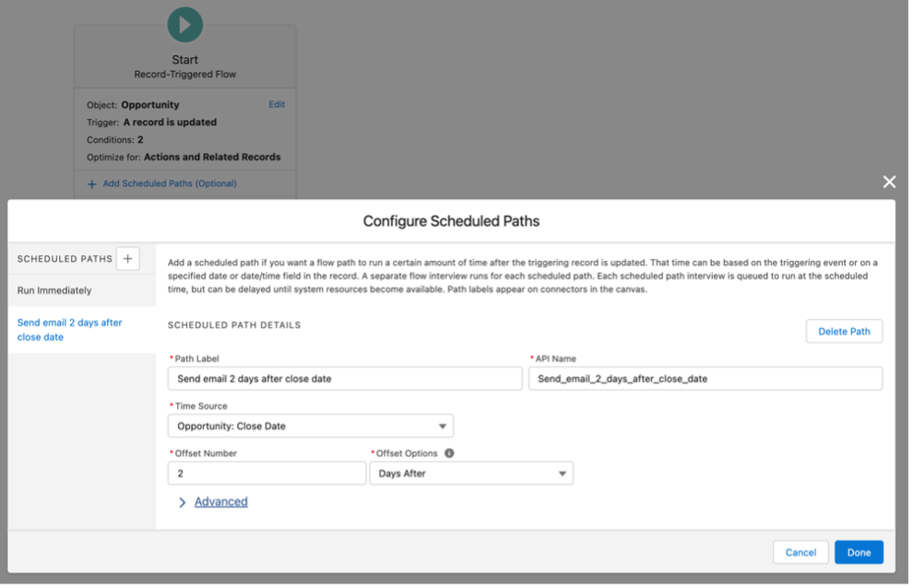
Task: Expand the Advanced section chevron
Action: tap(183, 502)
